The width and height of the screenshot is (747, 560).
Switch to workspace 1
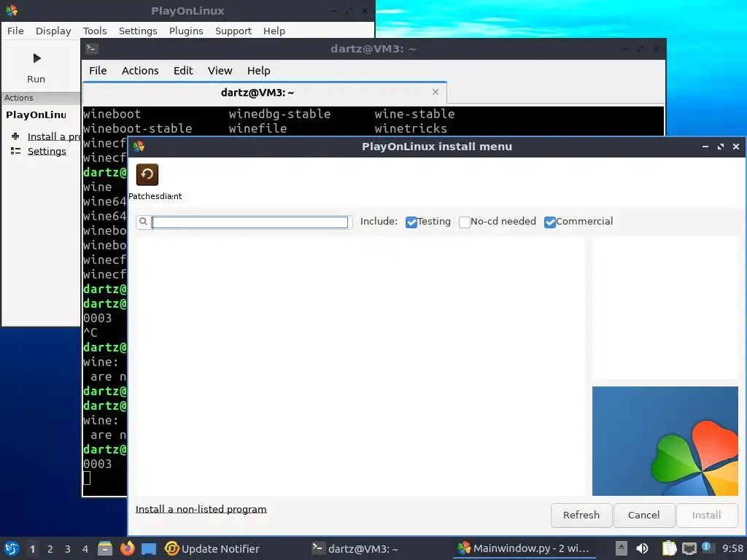point(32,549)
